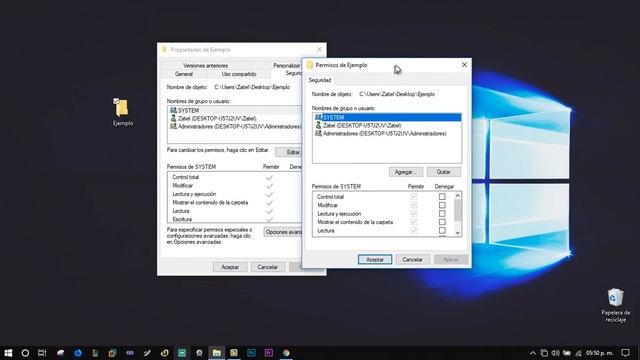Viewport: 640px width, 360px height.
Task: Click Aceptar in the Permisos dialog
Action: point(375,260)
